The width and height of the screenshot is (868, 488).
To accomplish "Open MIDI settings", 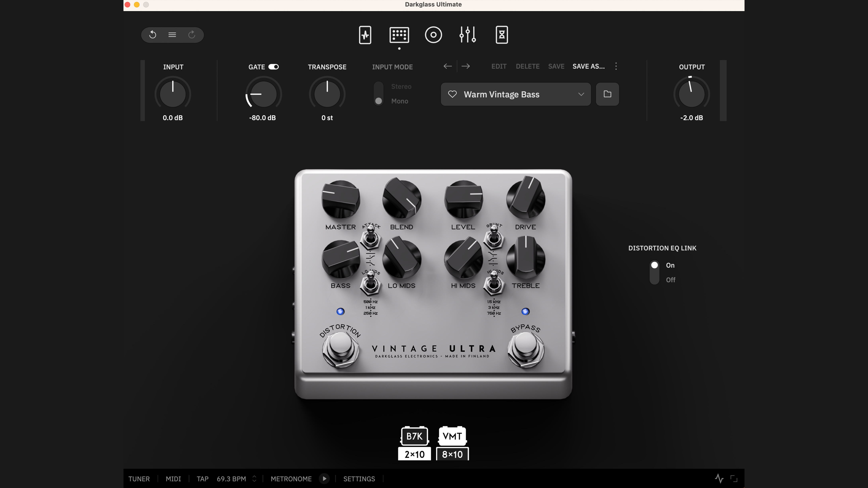I will (173, 479).
